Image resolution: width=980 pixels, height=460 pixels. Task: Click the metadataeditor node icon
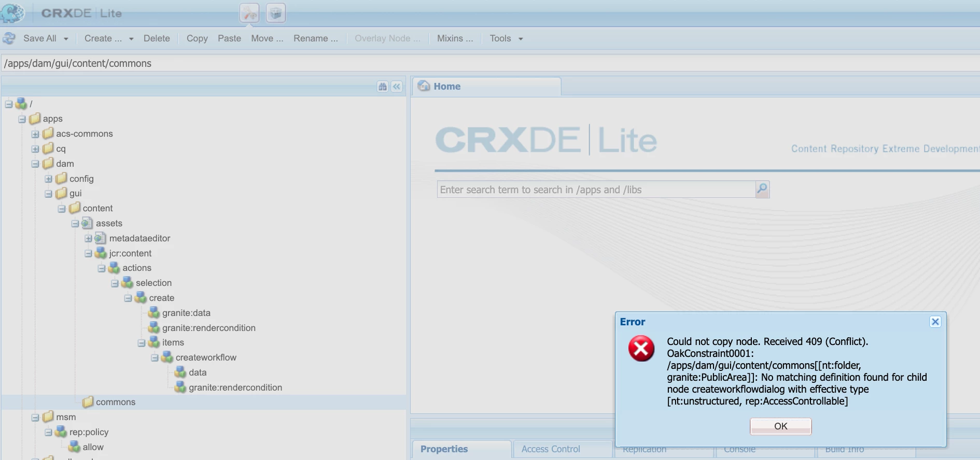pos(101,238)
